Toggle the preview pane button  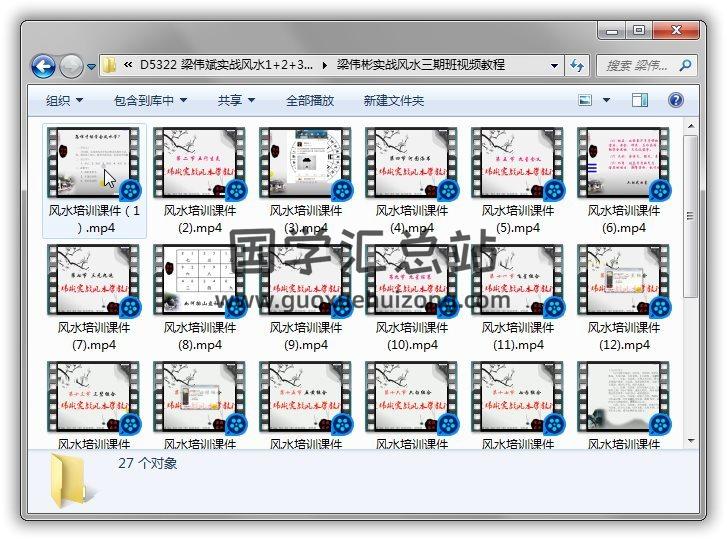pyautogui.click(x=640, y=100)
